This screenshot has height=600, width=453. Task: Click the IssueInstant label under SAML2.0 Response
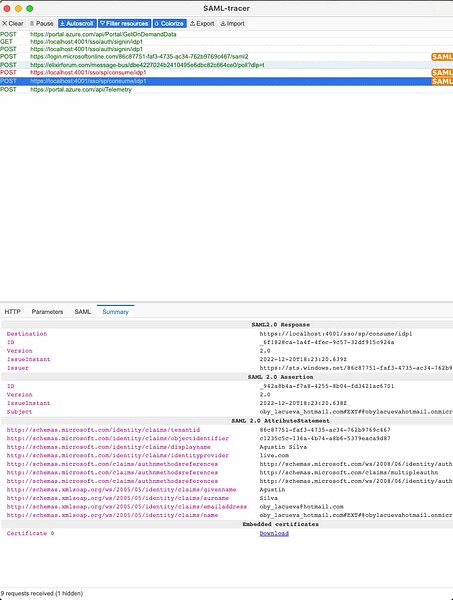(x=28, y=359)
